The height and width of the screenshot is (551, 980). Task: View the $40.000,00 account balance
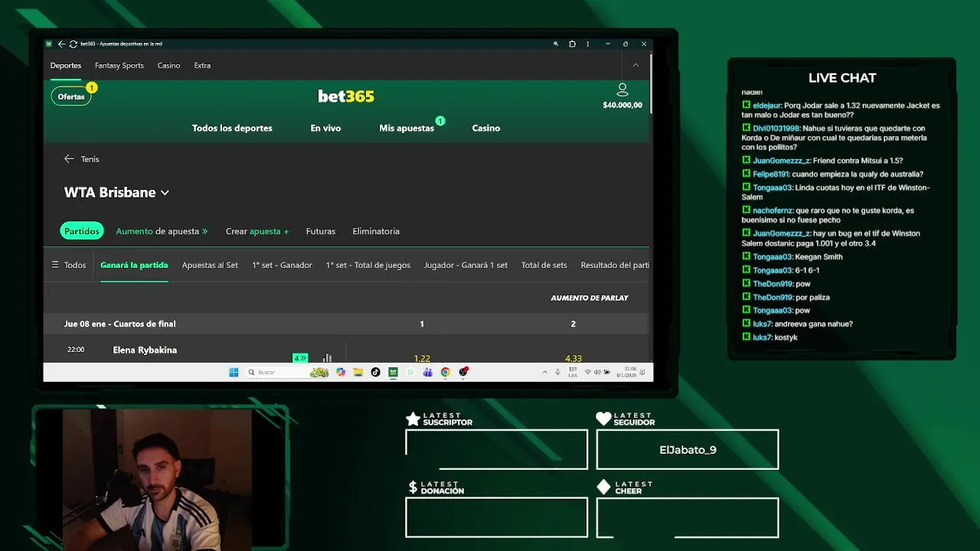(x=622, y=105)
